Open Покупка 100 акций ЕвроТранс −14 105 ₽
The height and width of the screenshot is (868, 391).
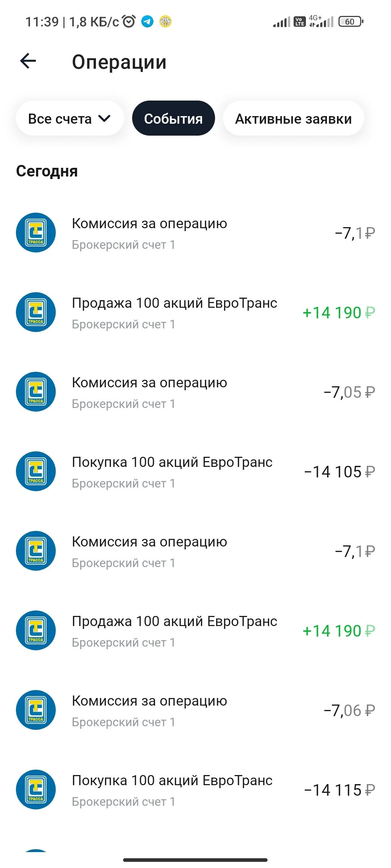195,472
